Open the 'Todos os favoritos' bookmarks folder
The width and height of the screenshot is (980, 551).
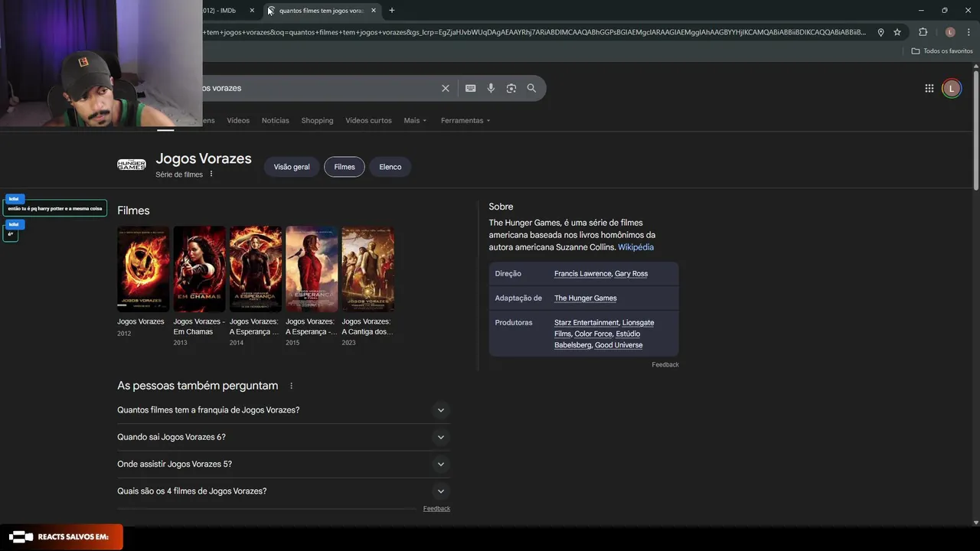pyautogui.click(x=942, y=51)
